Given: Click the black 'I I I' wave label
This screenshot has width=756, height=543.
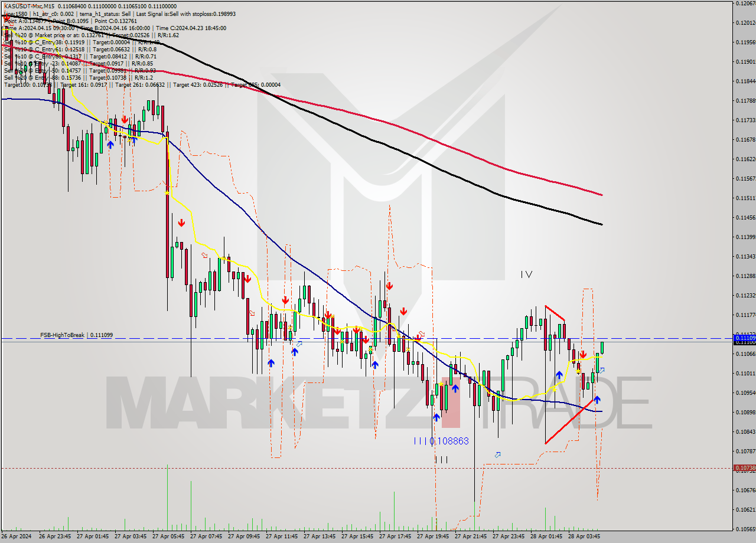Looking at the screenshot, I should [441, 459].
